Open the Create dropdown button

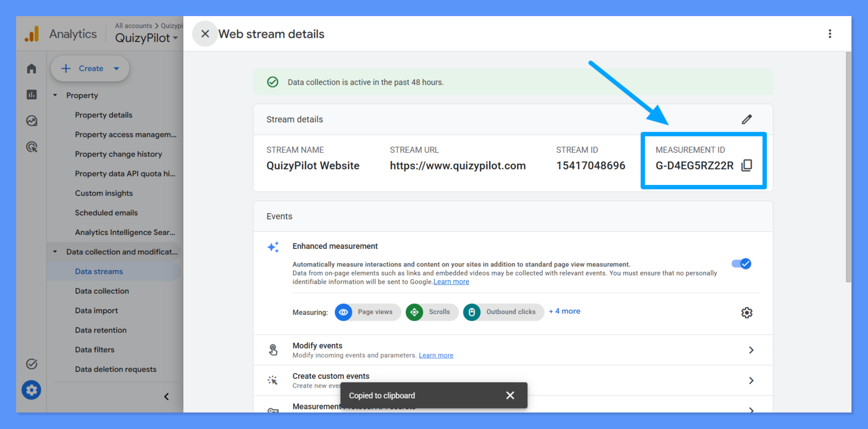pos(90,69)
